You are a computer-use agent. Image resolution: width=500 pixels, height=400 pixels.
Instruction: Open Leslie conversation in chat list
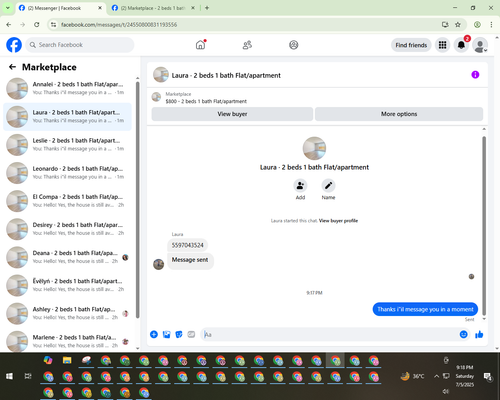click(x=67, y=145)
